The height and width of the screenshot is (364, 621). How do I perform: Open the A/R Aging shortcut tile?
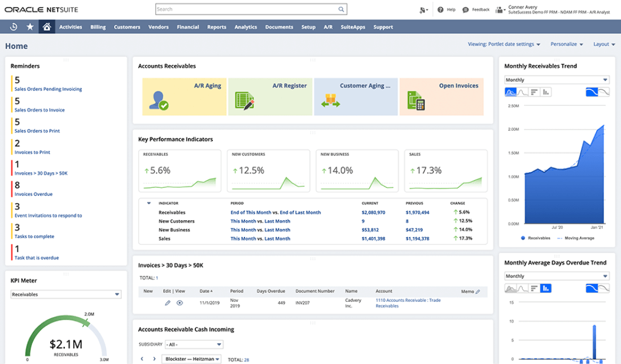click(183, 97)
